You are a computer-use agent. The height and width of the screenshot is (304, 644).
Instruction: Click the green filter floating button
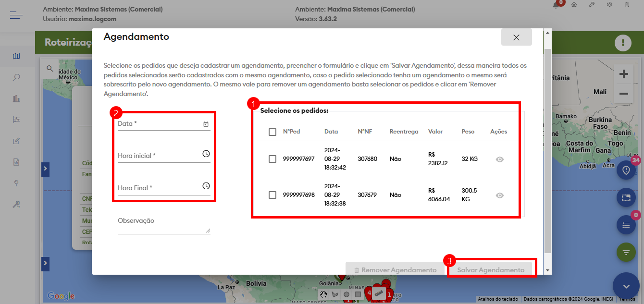(x=626, y=252)
